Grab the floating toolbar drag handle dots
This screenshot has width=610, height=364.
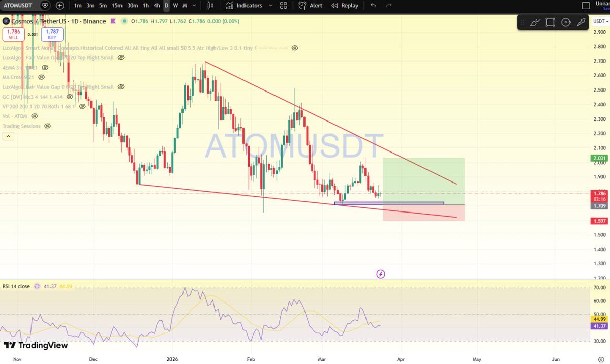[x=523, y=22]
